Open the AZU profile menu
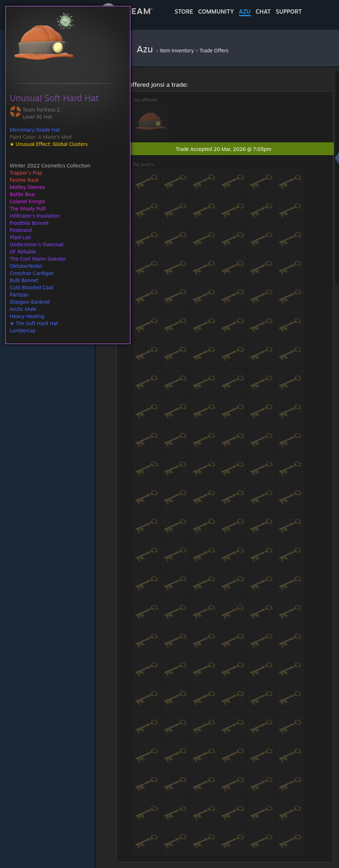Viewport: 339px width, 868px height. coord(245,11)
